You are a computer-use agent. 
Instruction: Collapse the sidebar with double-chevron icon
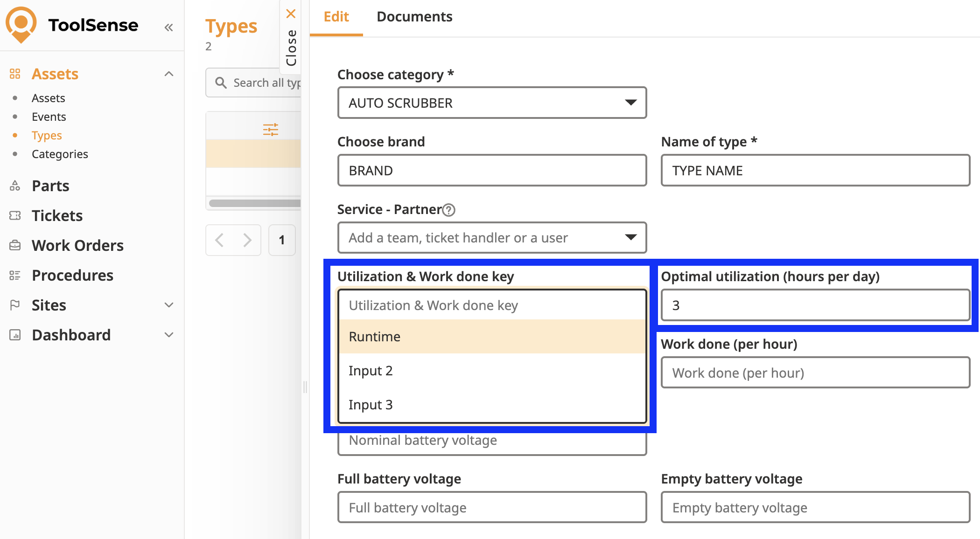(168, 28)
